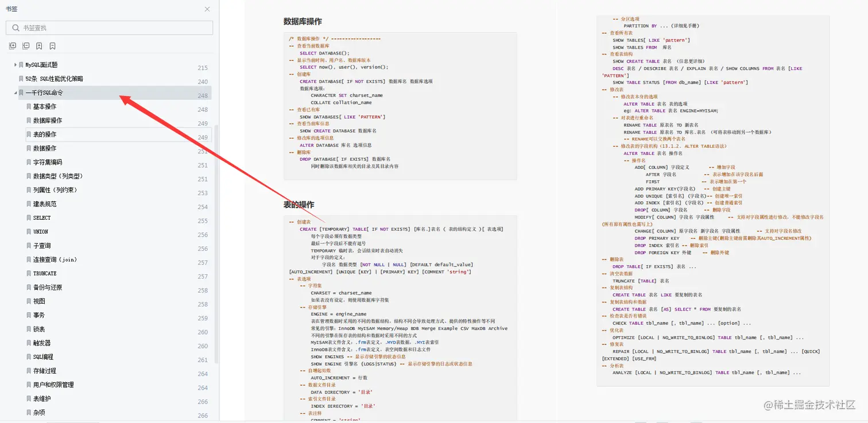Screen dimensions: 868x423
Task: Open the 杂项 bookmark
Action: point(39,413)
